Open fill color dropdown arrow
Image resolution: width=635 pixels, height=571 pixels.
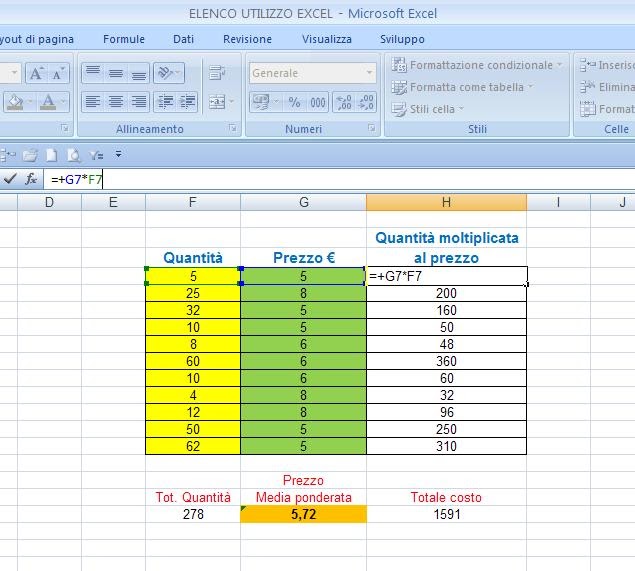[x=30, y=102]
